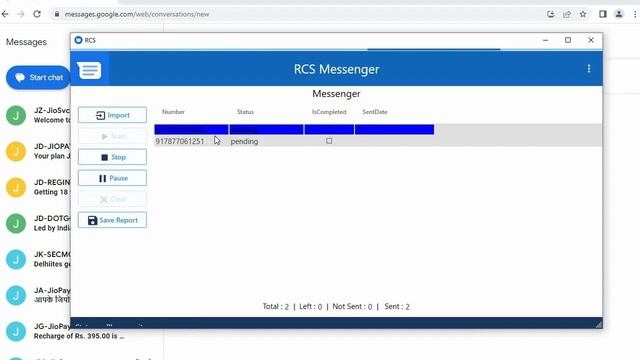Open browser three-dot menu
Viewport: 640px width, 360px height.
point(635,14)
